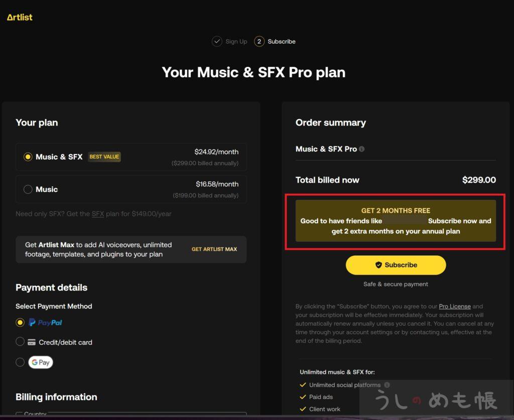This screenshot has width=514, height=420.
Task: Click the Subscribe step number 2 icon
Action: [x=259, y=41]
